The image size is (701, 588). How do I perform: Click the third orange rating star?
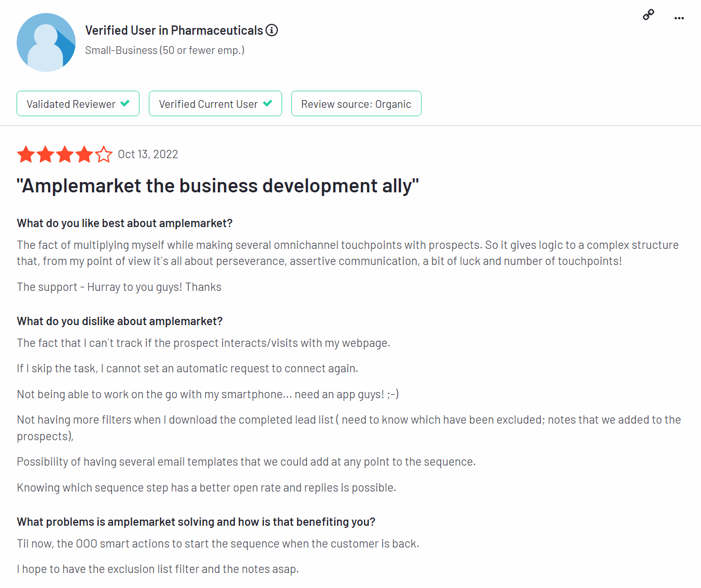tap(65, 155)
